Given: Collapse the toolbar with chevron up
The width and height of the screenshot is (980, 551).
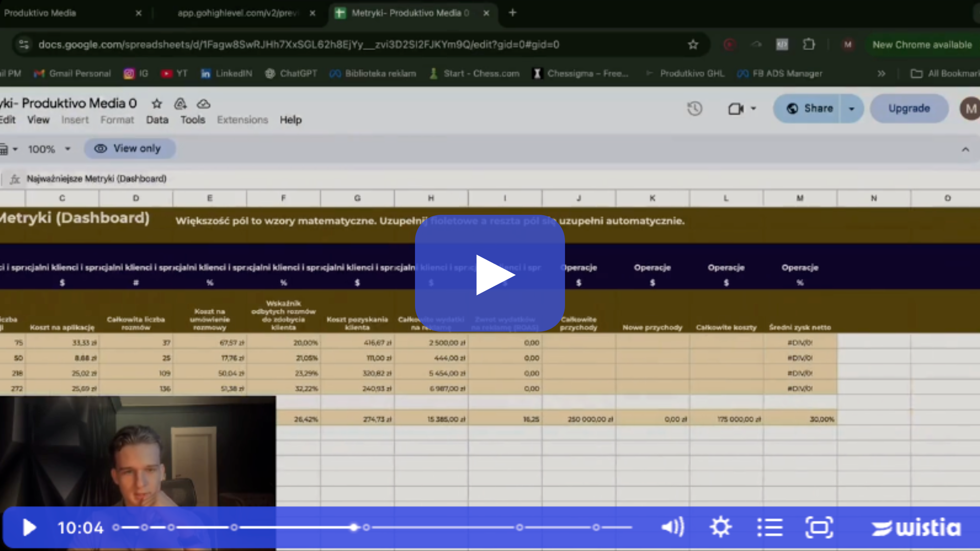Looking at the screenshot, I should (x=965, y=149).
